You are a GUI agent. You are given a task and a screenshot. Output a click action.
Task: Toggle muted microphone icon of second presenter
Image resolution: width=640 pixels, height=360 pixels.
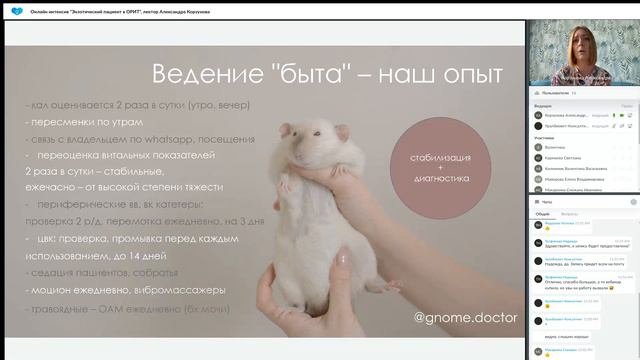pyautogui.click(x=614, y=126)
